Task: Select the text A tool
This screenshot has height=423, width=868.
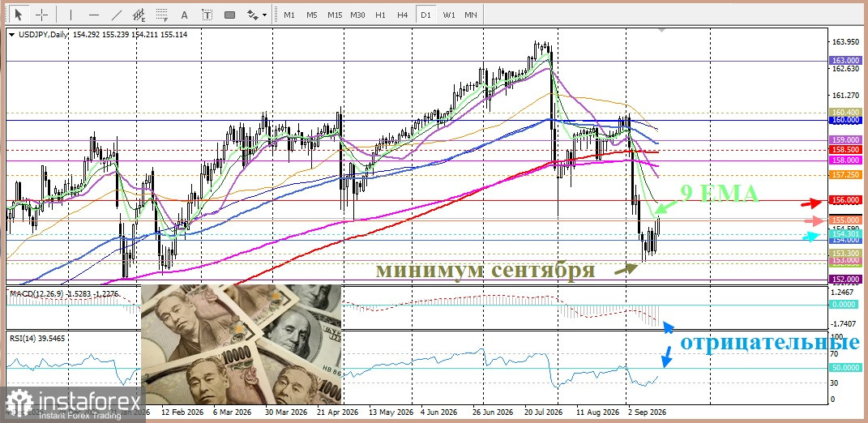Action: (185, 15)
